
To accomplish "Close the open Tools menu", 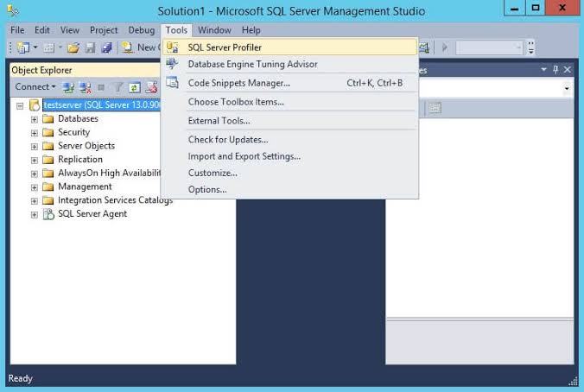I will (x=176, y=30).
